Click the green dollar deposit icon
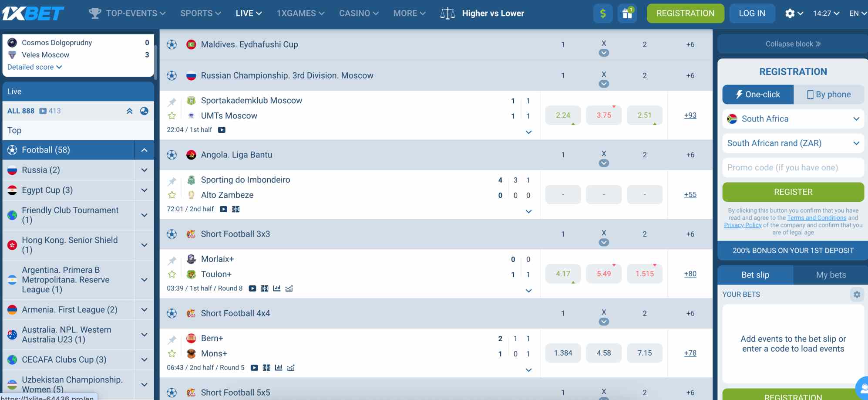 click(602, 14)
